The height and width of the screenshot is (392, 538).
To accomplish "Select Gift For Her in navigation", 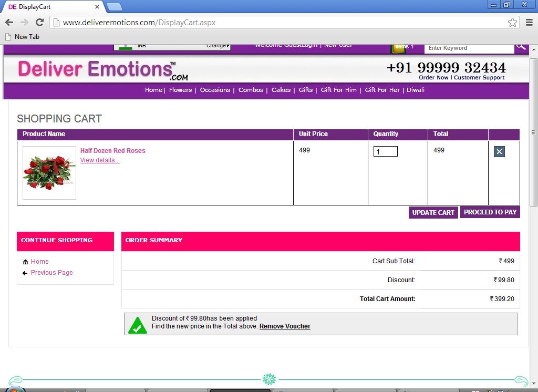I will coord(382,90).
